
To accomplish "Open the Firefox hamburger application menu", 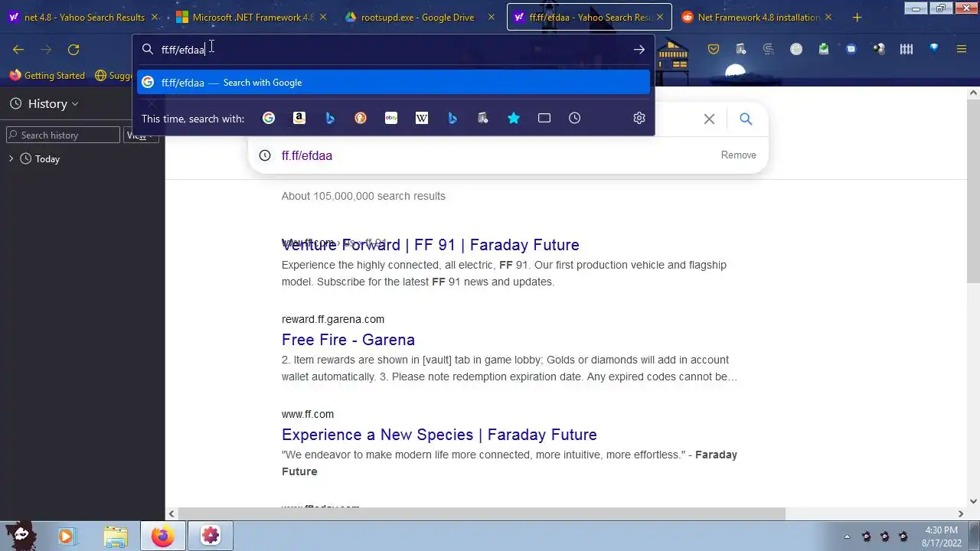I will 962,50.
